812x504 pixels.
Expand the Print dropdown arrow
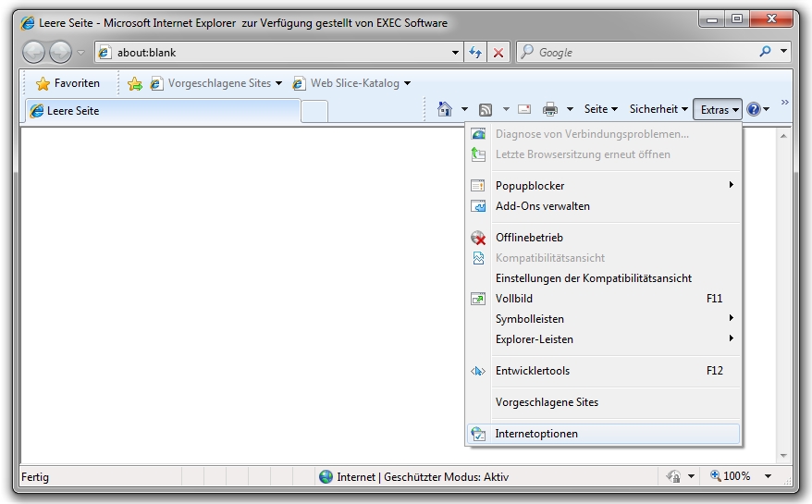point(571,109)
